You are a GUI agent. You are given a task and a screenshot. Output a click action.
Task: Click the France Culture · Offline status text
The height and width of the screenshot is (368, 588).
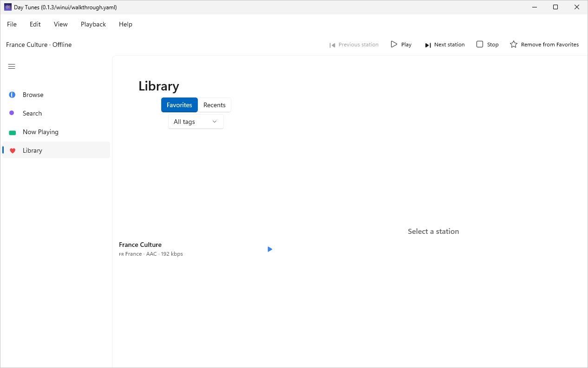pos(39,45)
